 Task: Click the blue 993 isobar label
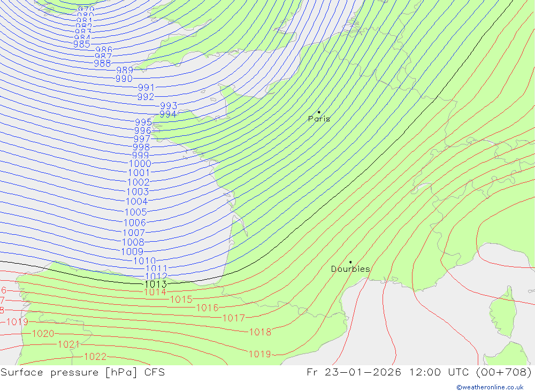169,106
